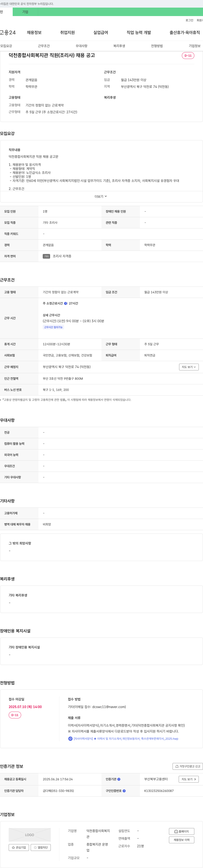Open the 인증기관 help question-mark icon
The width and height of the screenshot is (203, 868).
(119, 779)
